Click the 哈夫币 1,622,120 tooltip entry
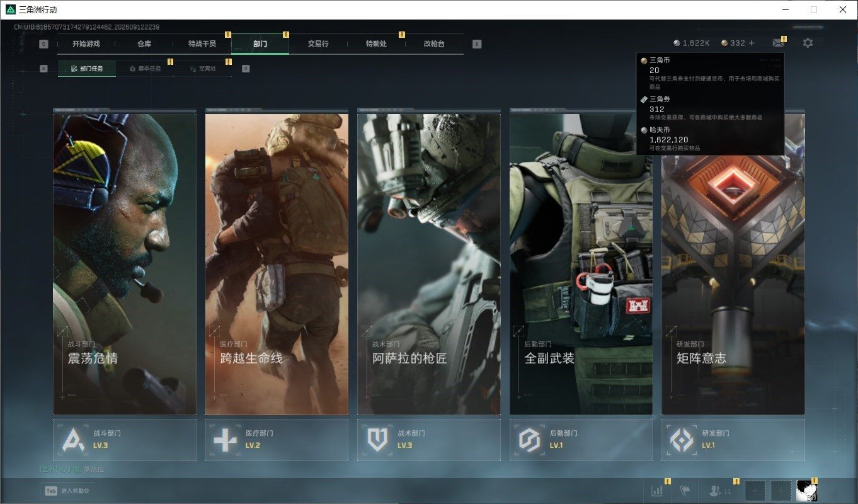 (710, 139)
